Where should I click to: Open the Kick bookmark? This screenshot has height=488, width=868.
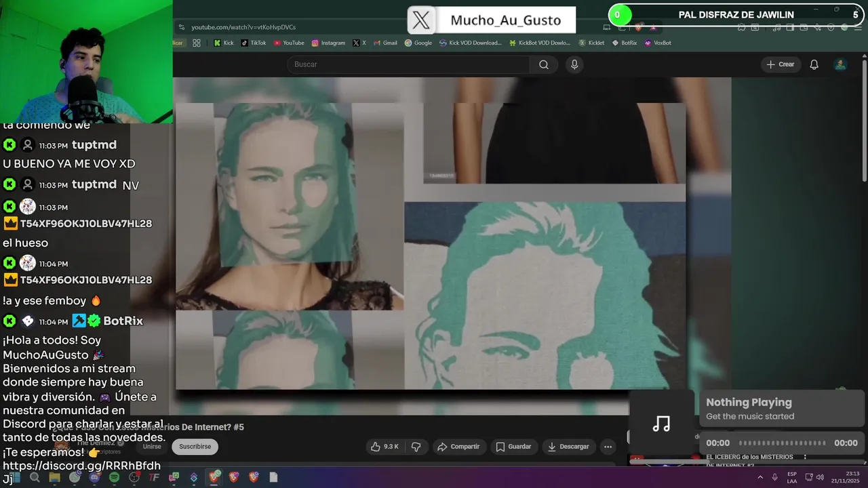click(224, 43)
